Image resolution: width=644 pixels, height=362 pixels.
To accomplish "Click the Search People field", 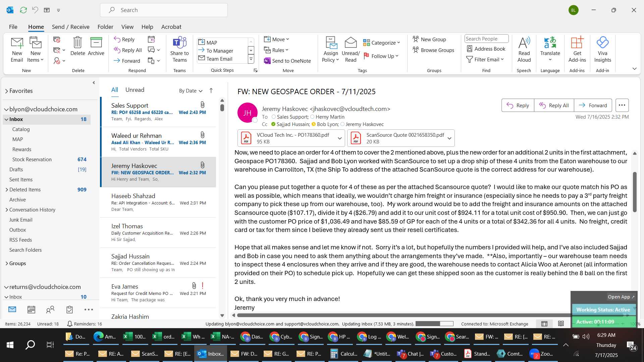I will coord(486,39).
